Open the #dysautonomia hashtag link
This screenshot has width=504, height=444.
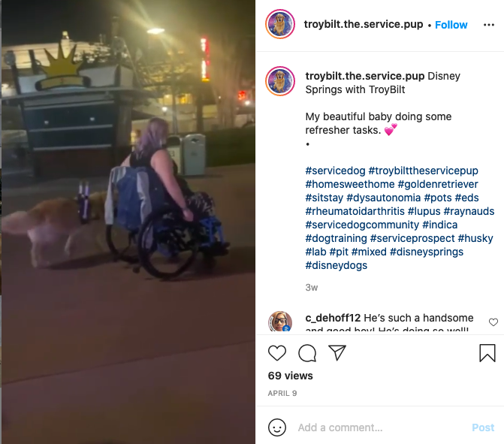point(384,198)
